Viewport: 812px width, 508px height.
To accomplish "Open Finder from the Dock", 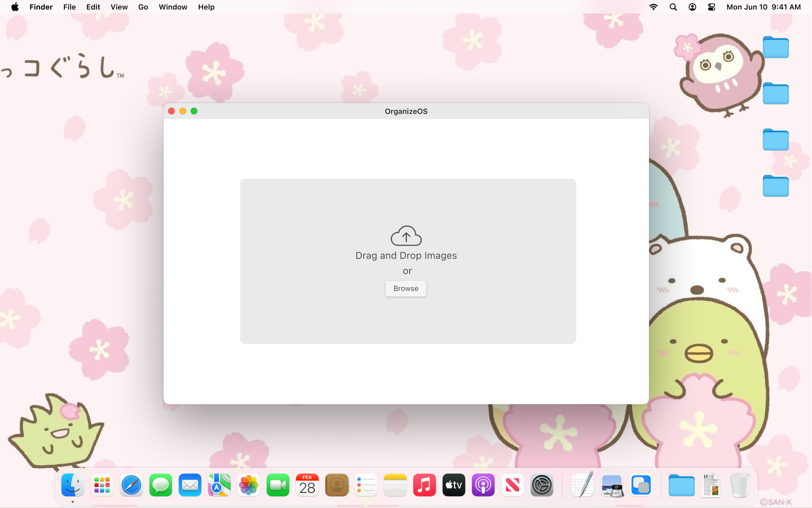I will coord(72,485).
